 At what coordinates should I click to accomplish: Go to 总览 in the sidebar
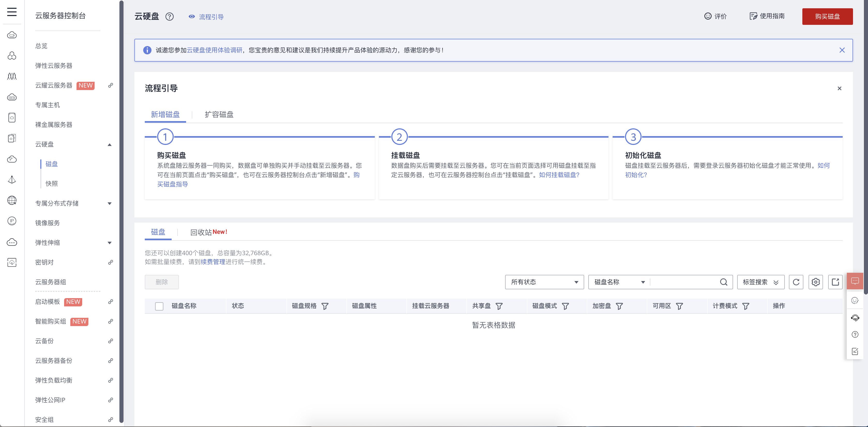point(41,46)
